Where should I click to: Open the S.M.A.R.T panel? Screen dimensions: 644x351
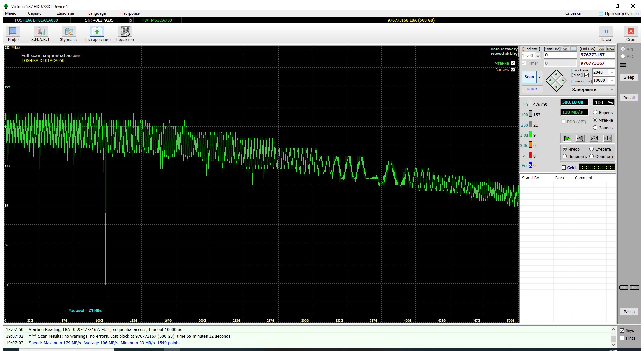41,34
